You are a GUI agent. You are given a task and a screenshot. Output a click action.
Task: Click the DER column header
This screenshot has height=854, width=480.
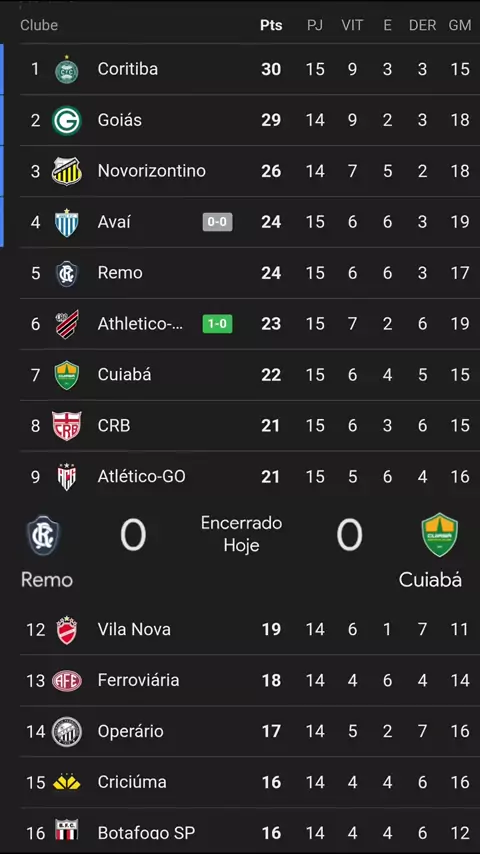click(x=422, y=26)
